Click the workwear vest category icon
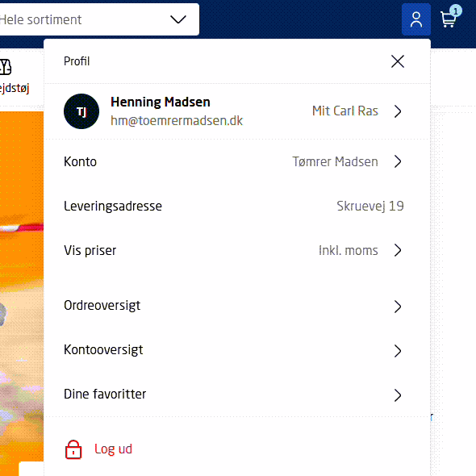The image size is (476, 476). click(6, 67)
